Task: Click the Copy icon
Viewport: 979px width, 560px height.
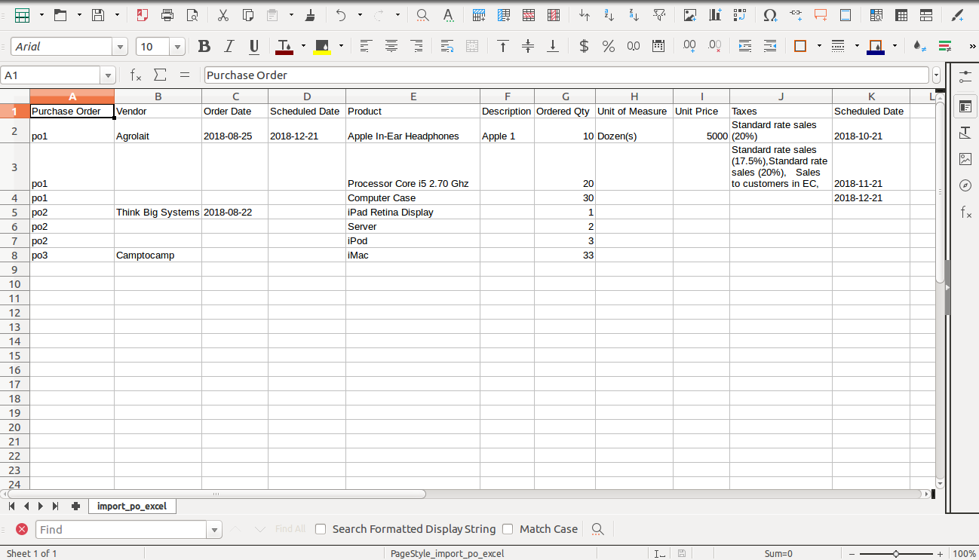Action: [x=248, y=15]
